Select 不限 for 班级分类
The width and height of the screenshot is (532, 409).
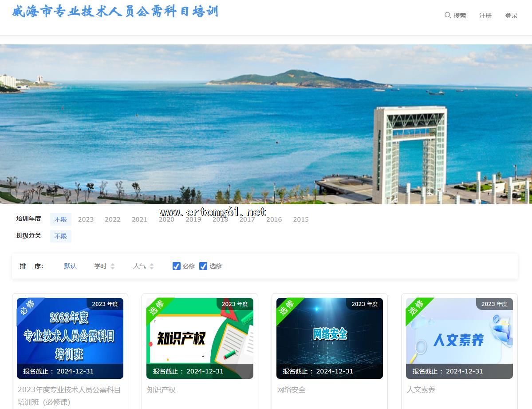pyautogui.click(x=60, y=236)
